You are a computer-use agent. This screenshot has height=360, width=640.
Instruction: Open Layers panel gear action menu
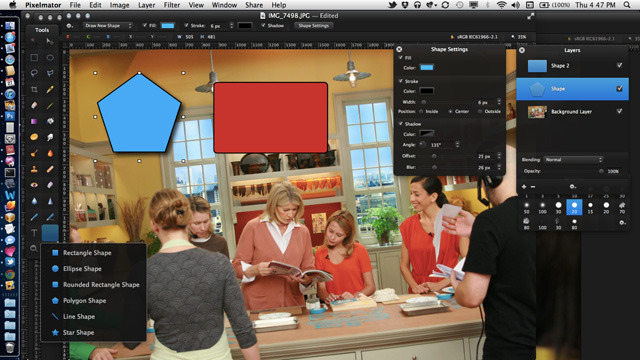coord(573,187)
